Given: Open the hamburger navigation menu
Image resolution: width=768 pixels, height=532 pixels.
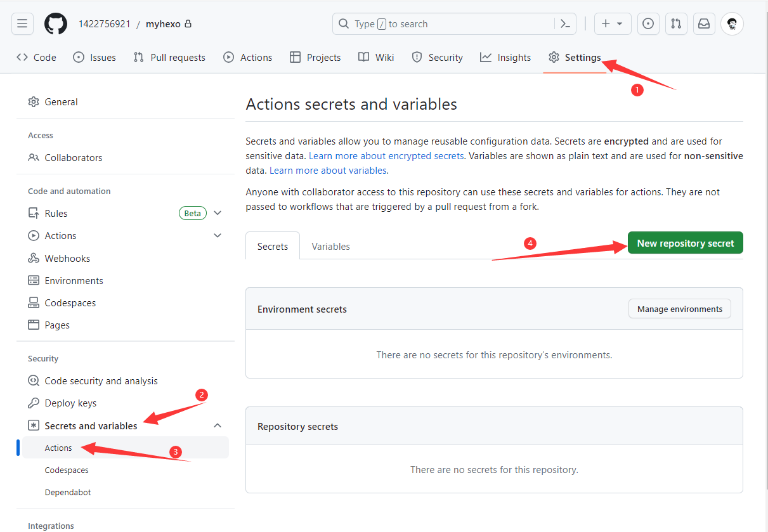Looking at the screenshot, I should [22, 24].
